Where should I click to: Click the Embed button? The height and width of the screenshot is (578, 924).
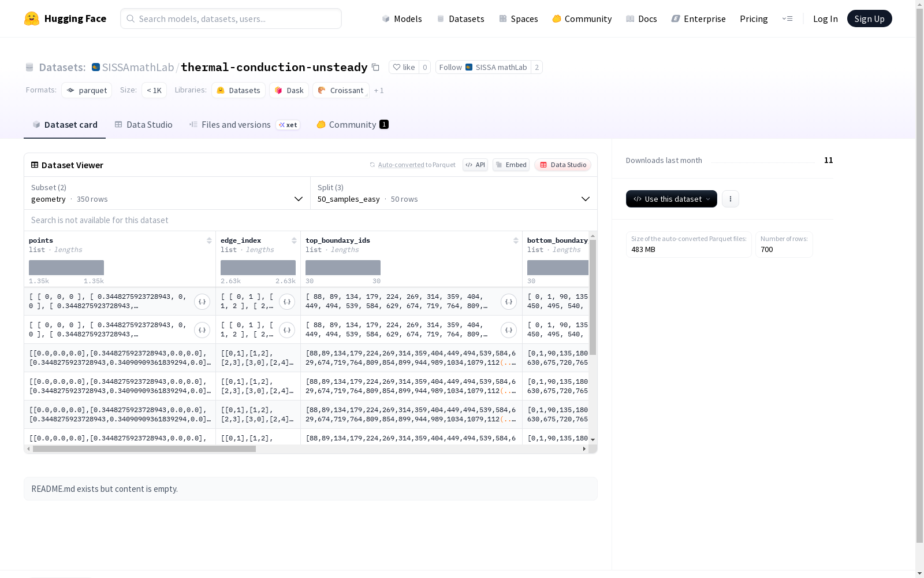pyautogui.click(x=511, y=165)
